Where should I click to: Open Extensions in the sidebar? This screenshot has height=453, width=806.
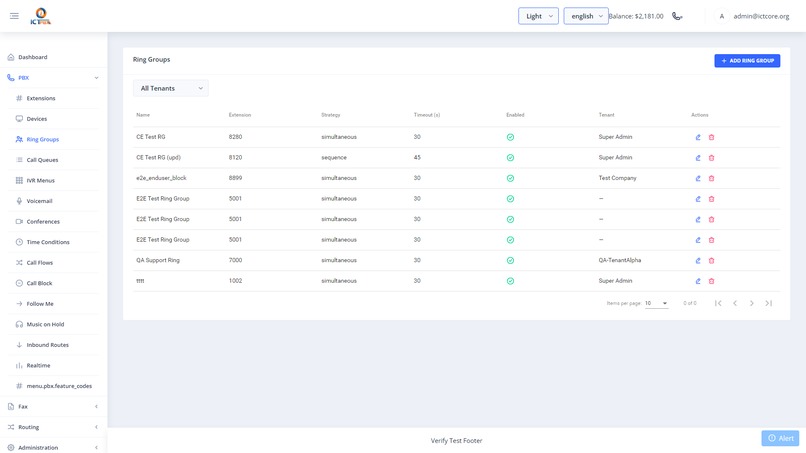(x=41, y=98)
